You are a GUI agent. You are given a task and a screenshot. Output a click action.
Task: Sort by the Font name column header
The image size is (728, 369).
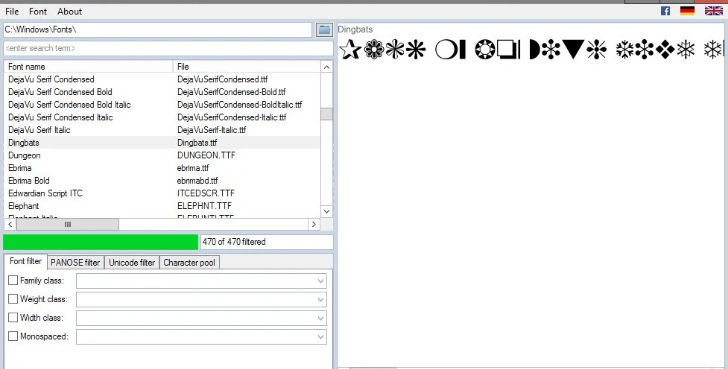88,67
